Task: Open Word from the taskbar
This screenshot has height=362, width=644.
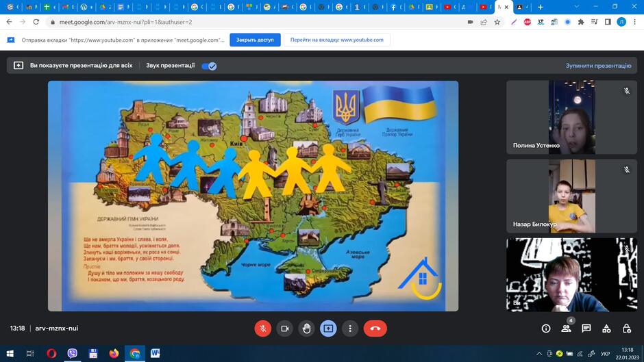Action: click(x=156, y=353)
